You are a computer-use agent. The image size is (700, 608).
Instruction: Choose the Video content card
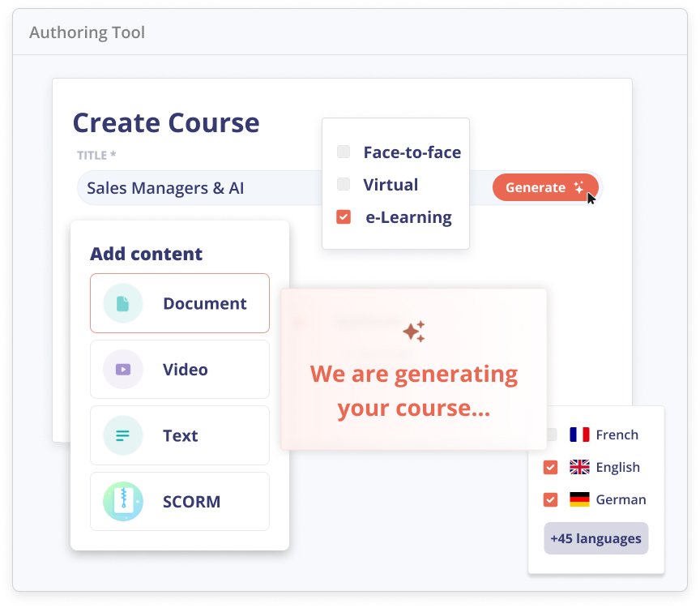[x=180, y=370]
